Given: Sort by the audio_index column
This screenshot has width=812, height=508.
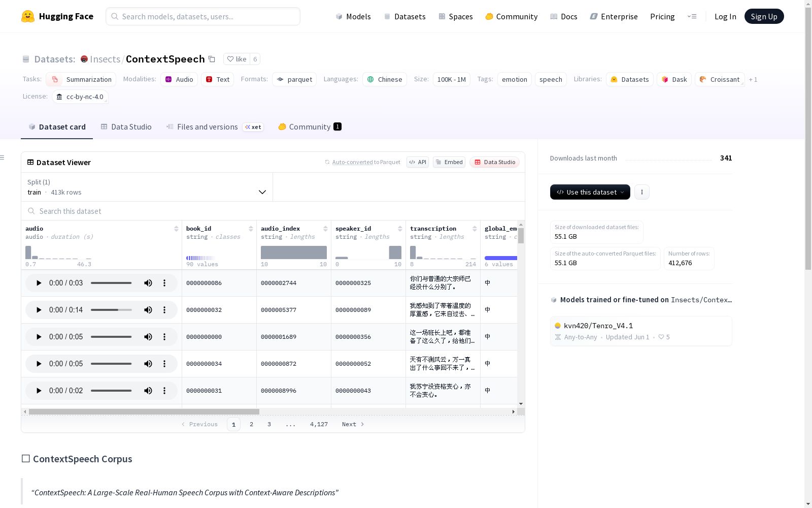Looking at the screenshot, I should 325,229.
